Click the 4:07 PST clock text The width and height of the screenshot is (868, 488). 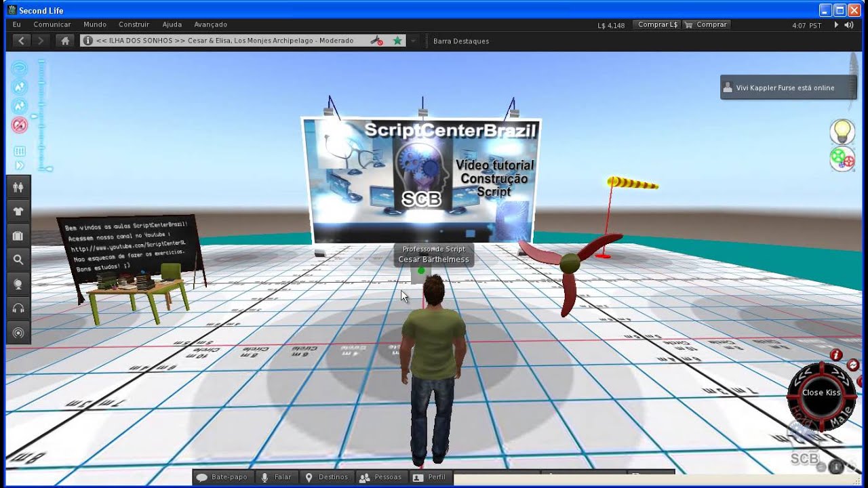tap(806, 25)
